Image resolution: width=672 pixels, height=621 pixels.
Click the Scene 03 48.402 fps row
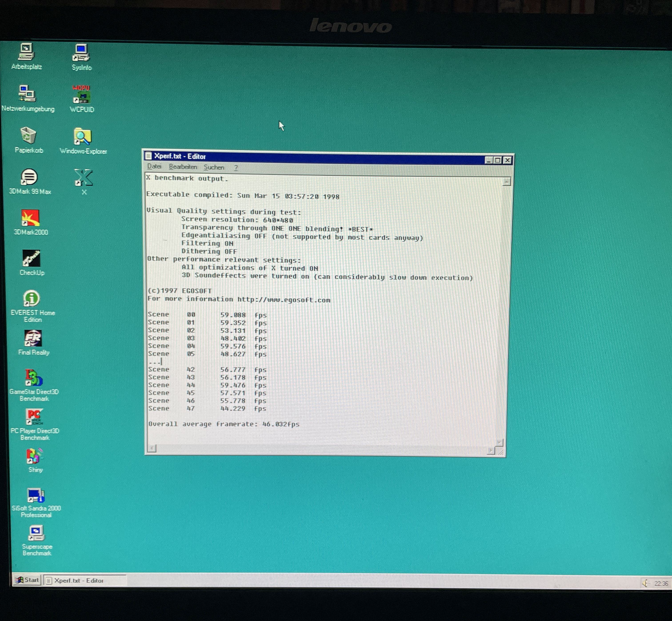coord(207,338)
